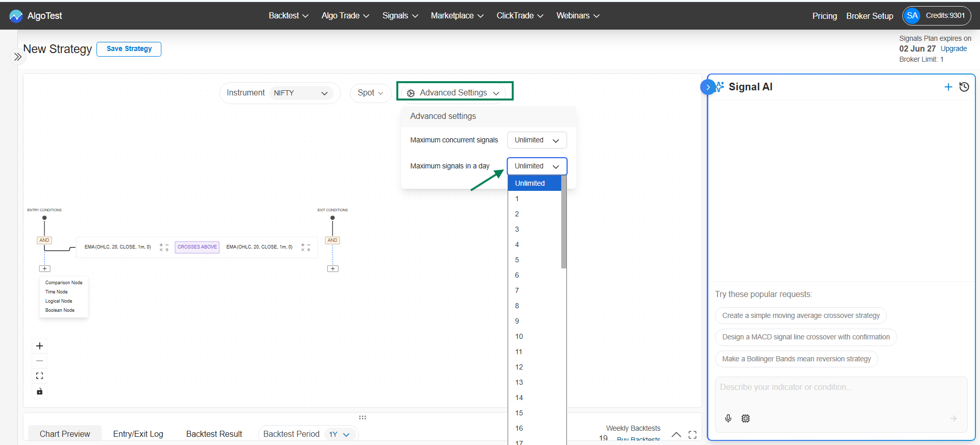
Task: Click the Save Strategy button
Action: click(x=129, y=49)
